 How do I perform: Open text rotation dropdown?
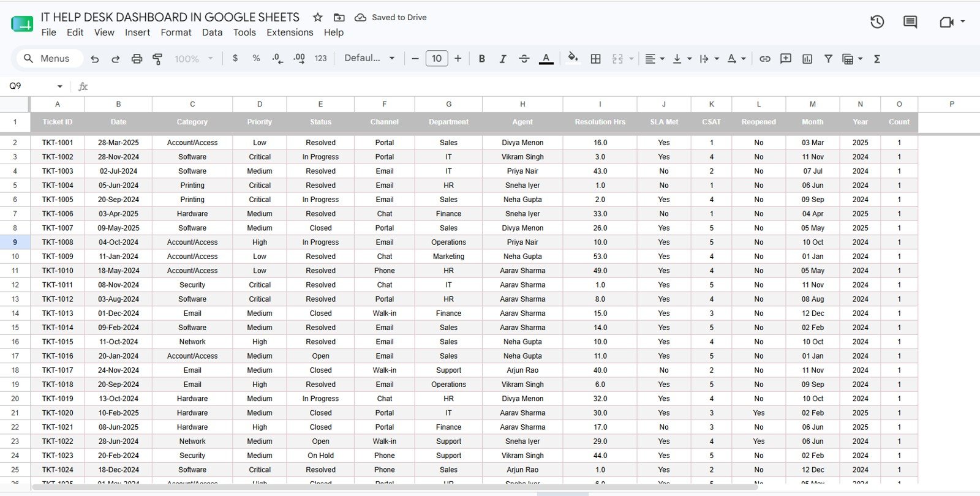pyautogui.click(x=736, y=59)
